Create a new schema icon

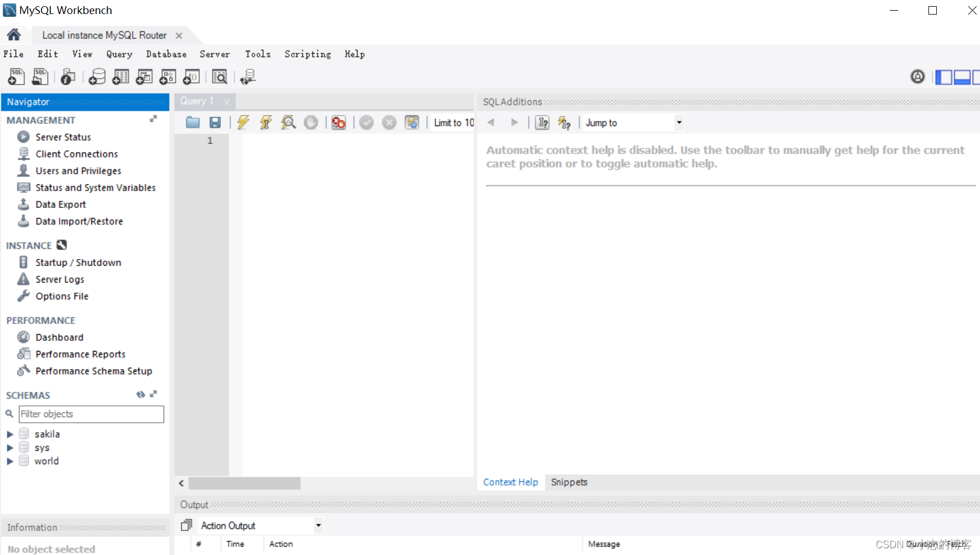97,77
